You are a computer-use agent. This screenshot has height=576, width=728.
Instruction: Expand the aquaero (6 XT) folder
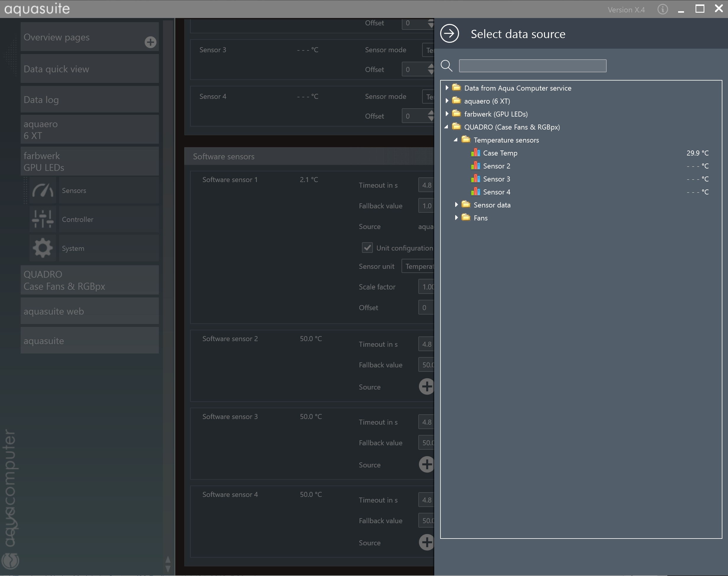447,101
